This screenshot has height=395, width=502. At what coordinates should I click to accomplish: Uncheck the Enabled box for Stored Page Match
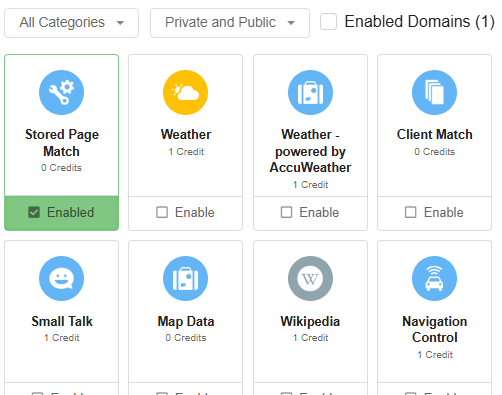click(34, 212)
